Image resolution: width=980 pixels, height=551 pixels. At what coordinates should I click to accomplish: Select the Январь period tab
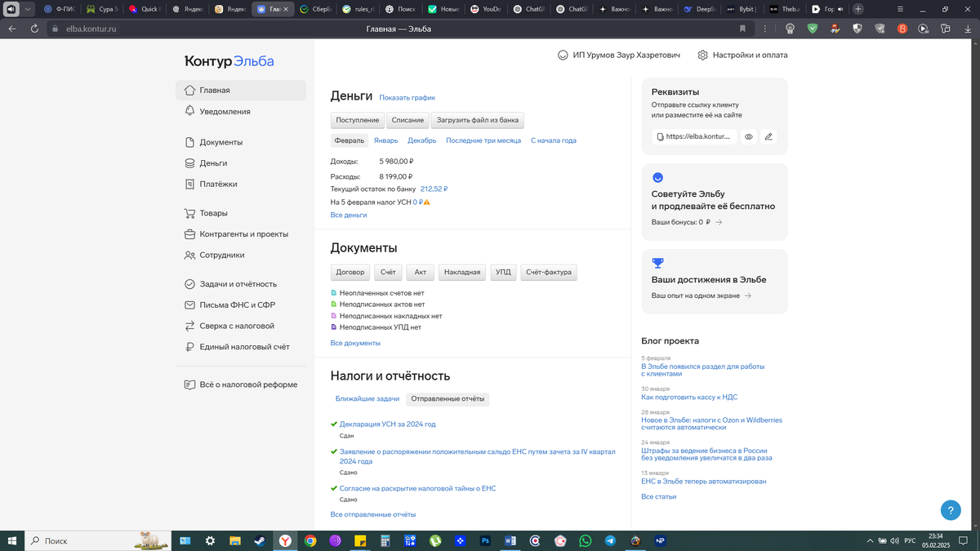click(x=386, y=140)
